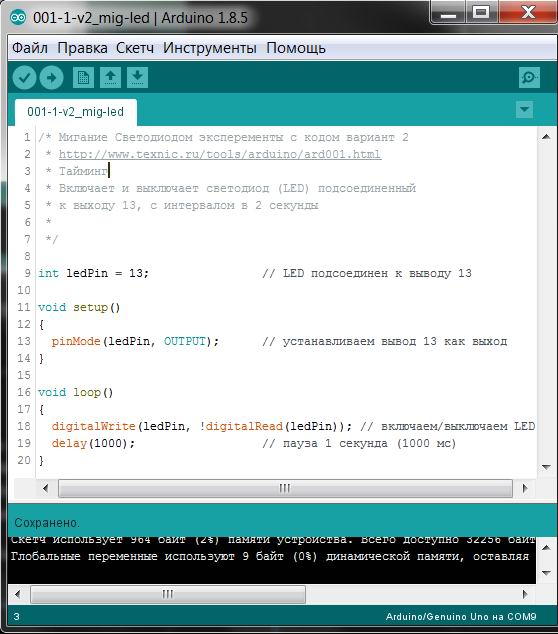Click the console's horizontal scrollbar thumb

click(x=168, y=594)
